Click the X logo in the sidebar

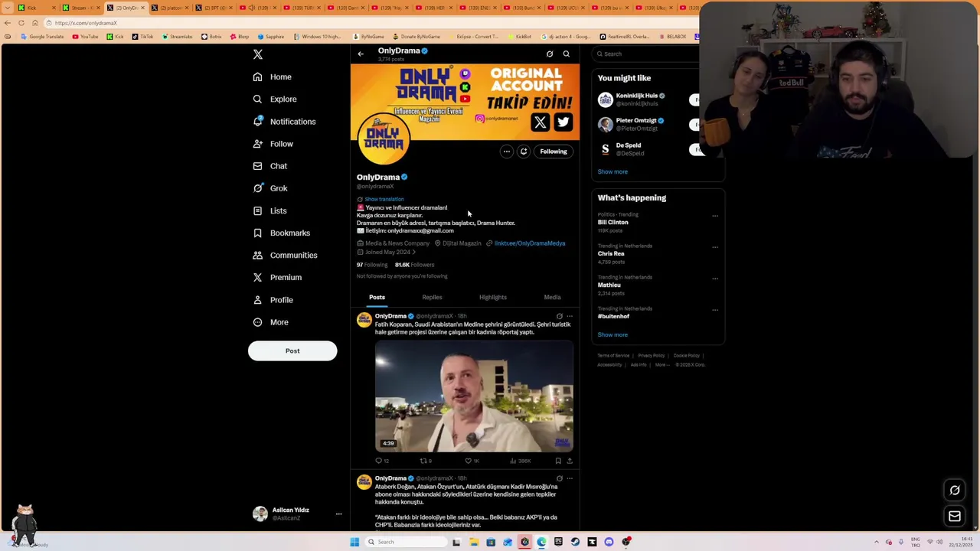pos(258,54)
